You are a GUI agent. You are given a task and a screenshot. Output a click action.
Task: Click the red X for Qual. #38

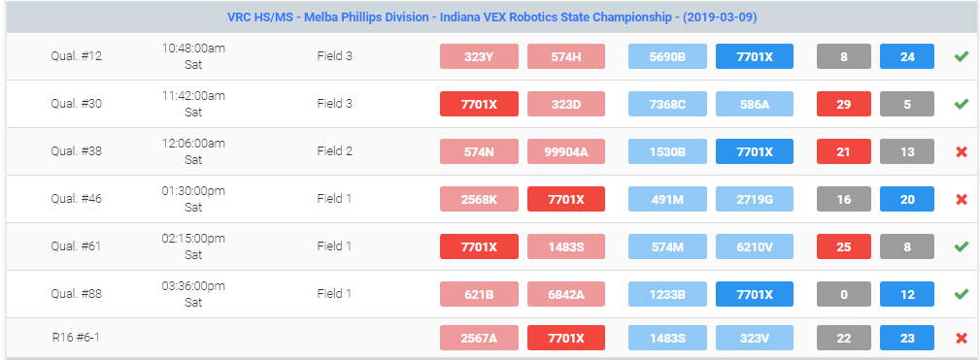point(962,151)
